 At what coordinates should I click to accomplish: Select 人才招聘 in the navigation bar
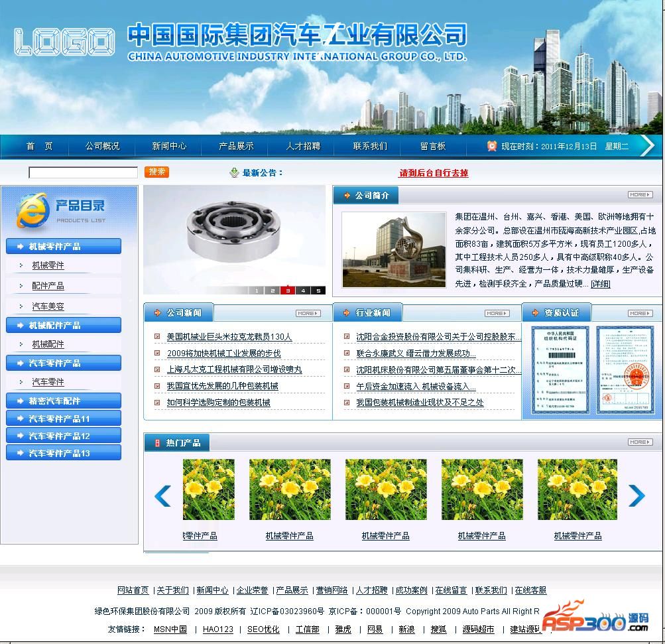[x=303, y=146]
